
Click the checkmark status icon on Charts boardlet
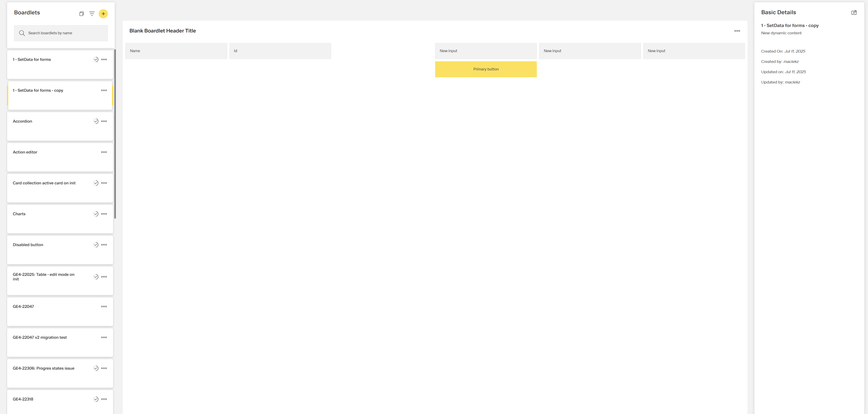click(95, 214)
